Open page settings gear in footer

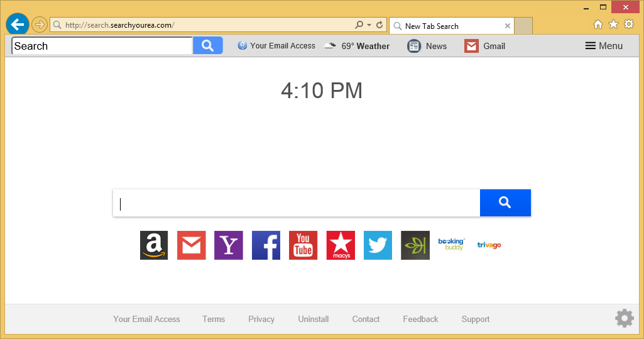point(625,318)
